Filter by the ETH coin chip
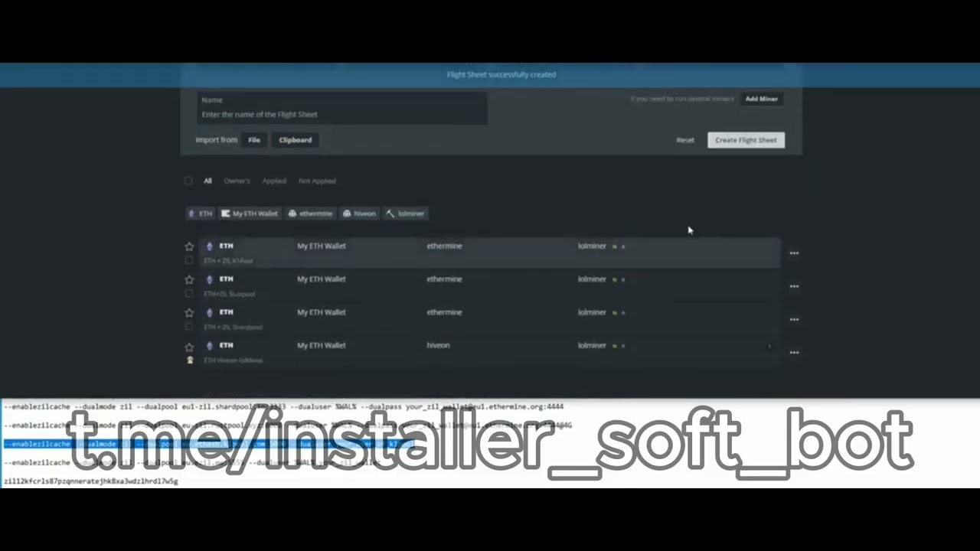Image resolution: width=980 pixels, height=551 pixels. pos(201,214)
